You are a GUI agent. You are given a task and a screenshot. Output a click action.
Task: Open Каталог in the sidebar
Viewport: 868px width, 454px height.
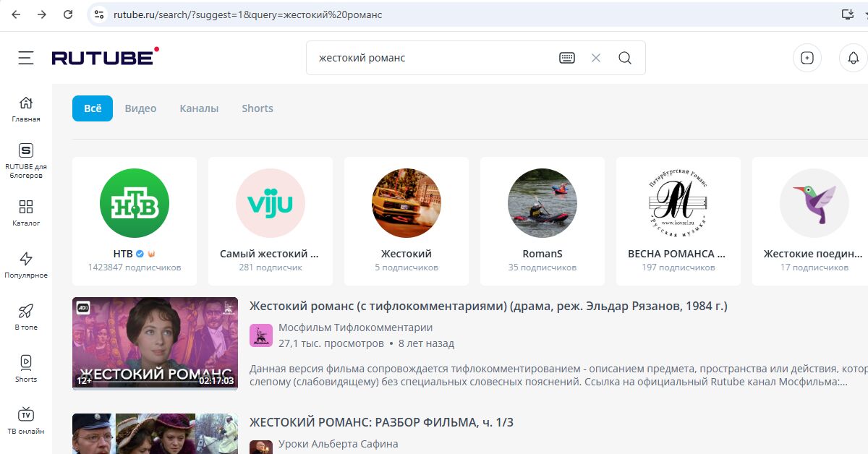pos(26,213)
